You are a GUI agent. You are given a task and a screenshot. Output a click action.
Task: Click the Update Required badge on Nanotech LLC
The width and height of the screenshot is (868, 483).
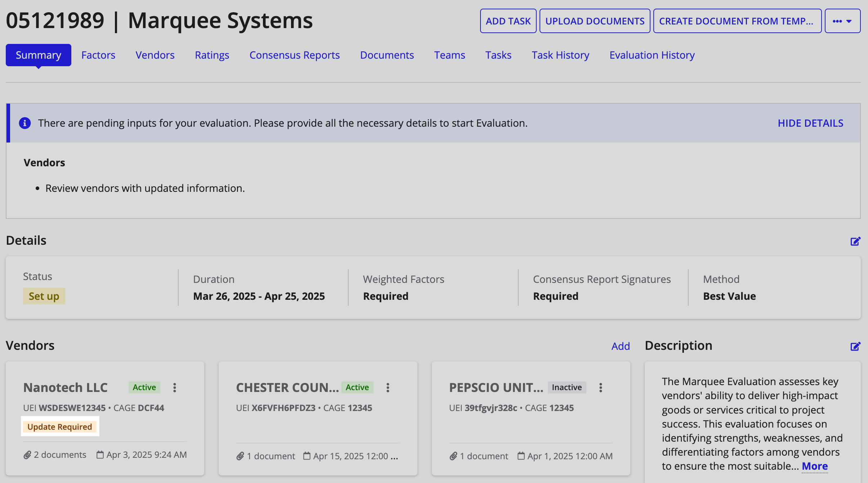pos(60,427)
